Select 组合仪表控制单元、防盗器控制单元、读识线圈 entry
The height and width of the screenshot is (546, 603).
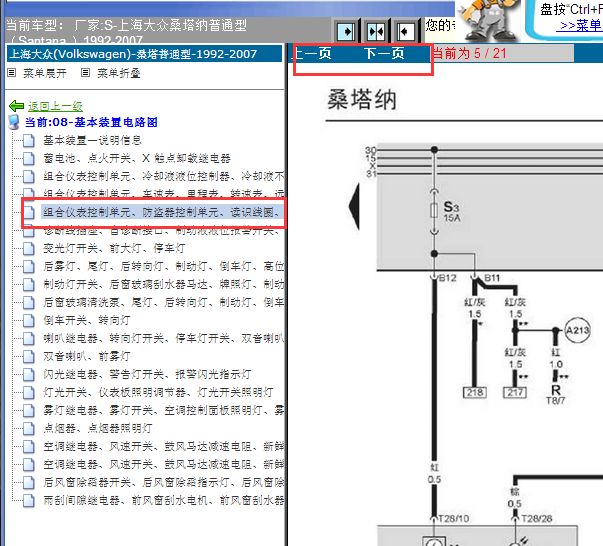pos(162,212)
